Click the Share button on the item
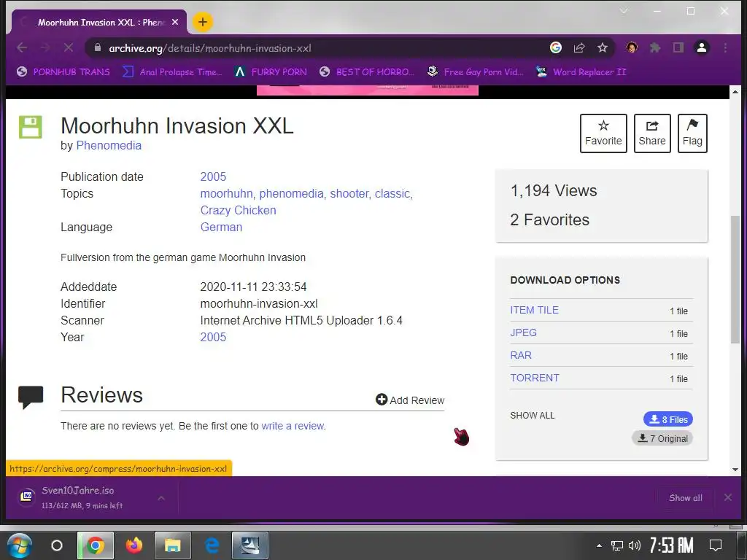The width and height of the screenshot is (747, 560). (x=652, y=133)
